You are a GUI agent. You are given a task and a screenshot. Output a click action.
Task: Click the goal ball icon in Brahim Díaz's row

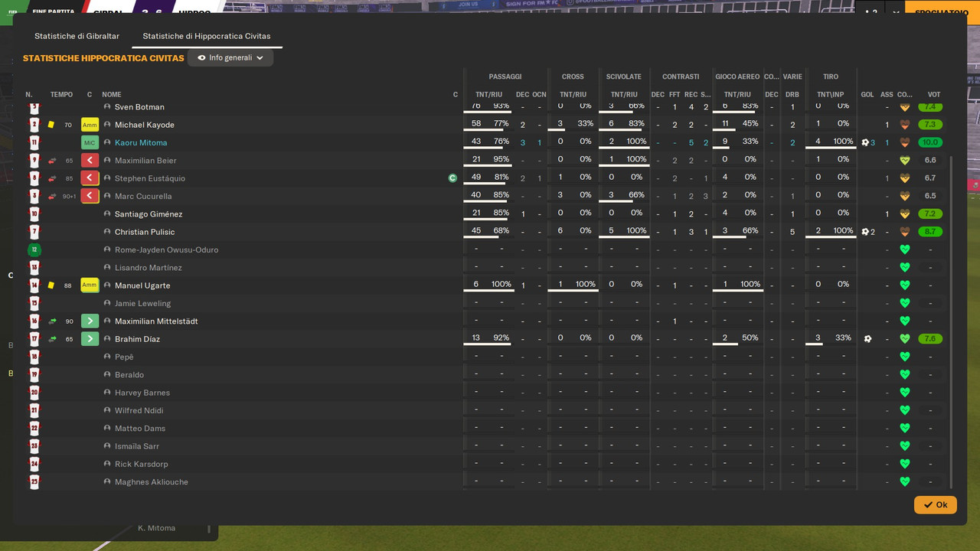click(x=867, y=339)
